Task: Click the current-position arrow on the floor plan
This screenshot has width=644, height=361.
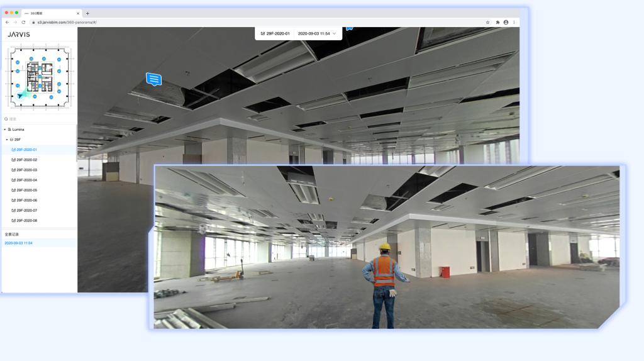Action: click(x=20, y=96)
